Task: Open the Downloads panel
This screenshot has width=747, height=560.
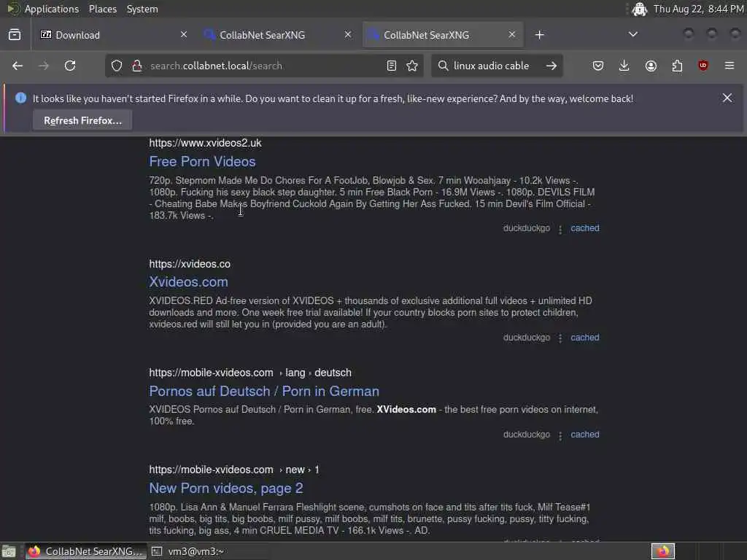Action: (x=624, y=66)
